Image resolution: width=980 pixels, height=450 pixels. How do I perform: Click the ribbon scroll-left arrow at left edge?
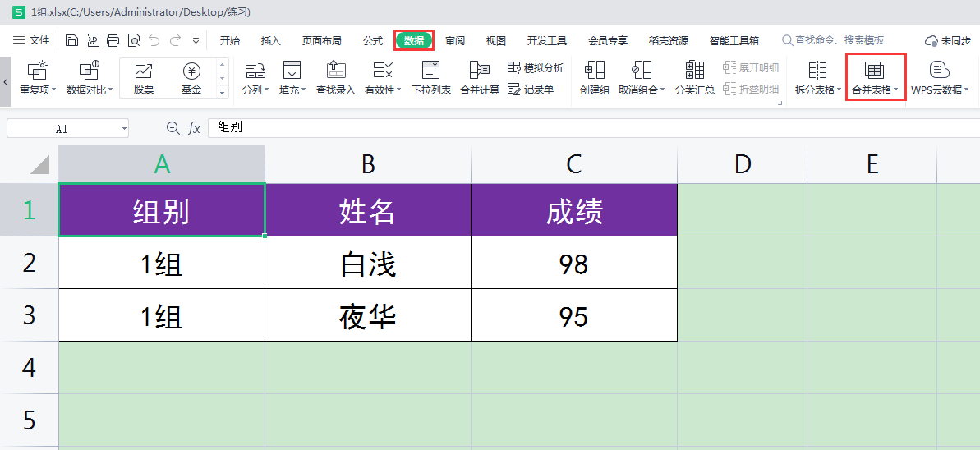(5, 82)
